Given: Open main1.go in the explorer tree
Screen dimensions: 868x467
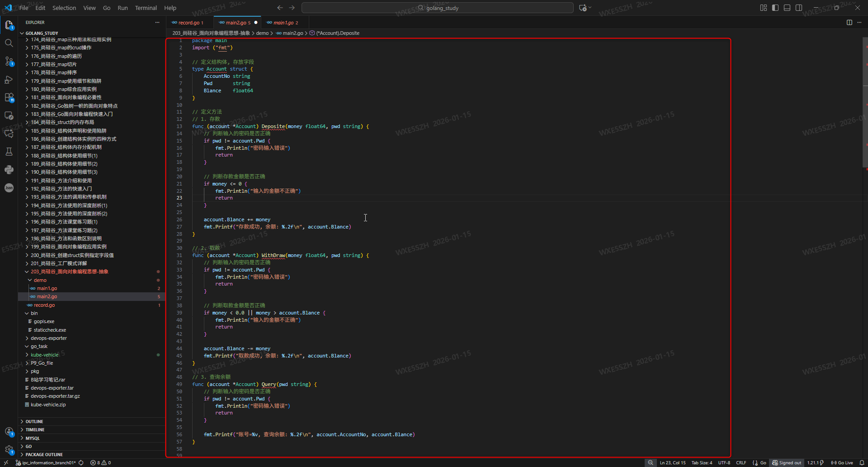Looking at the screenshot, I should [x=47, y=288].
